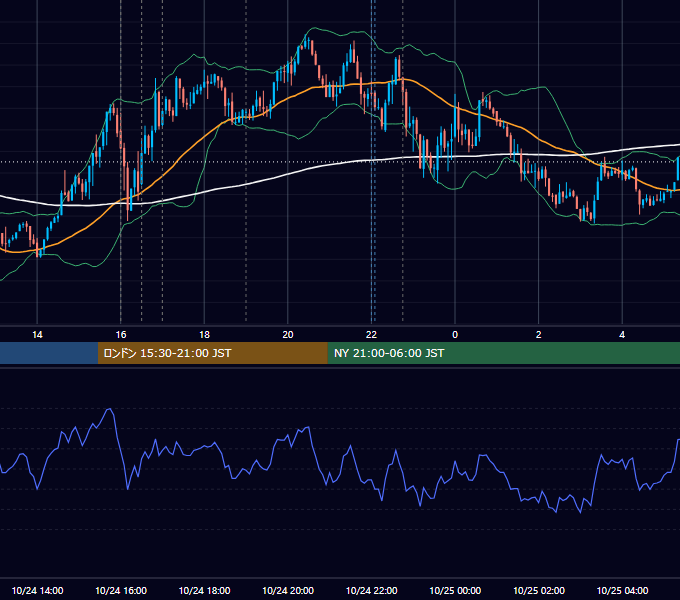Viewport: 680px width, 600px height.
Task: Click the 10/25 02:00 time label
Action: [x=539, y=590]
